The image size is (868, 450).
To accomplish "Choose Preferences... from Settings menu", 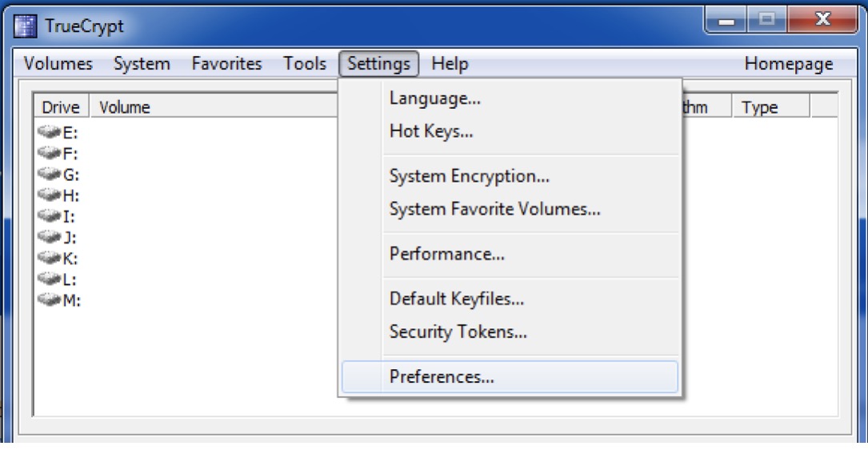I will click(442, 376).
